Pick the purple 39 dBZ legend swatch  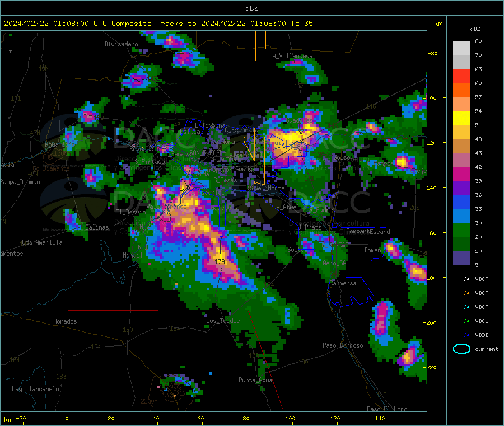(461, 188)
